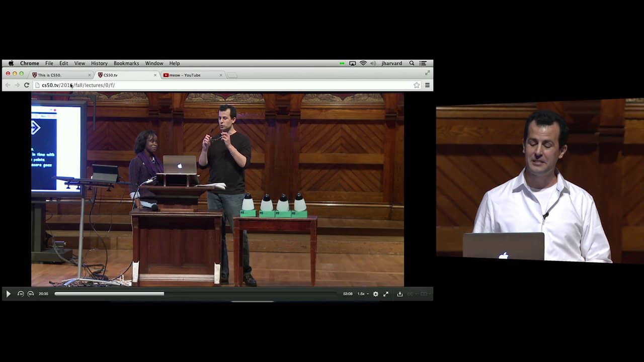Open the 1.5x playback speed dropdown

pos(363,294)
